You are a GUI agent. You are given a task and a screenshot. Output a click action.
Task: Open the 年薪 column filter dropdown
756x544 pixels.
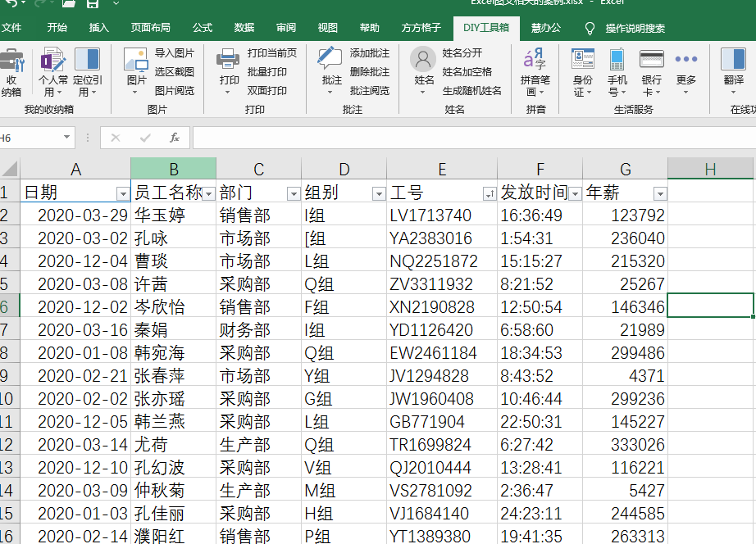[x=660, y=193]
